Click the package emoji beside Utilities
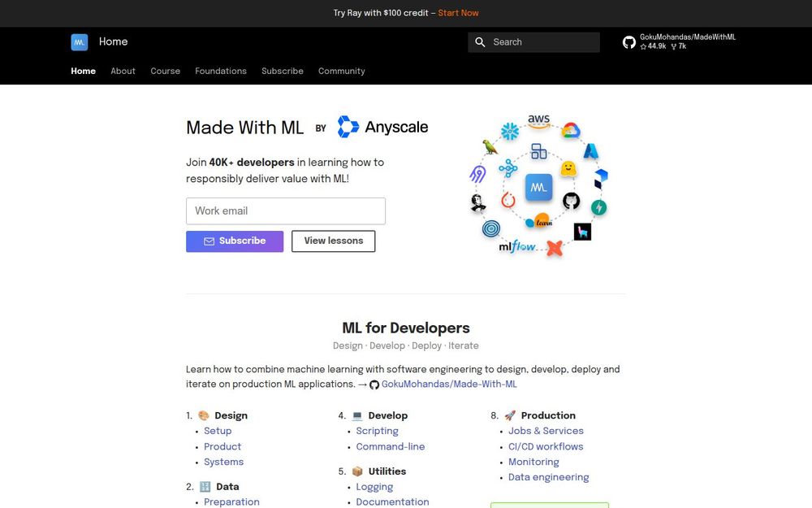The width and height of the screenshot is (812, 508). [357, 471]
